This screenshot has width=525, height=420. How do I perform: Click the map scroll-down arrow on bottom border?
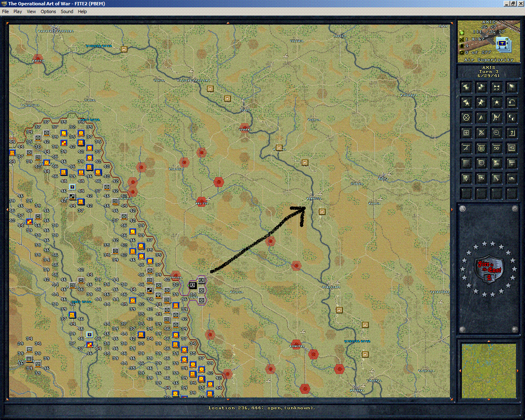pos(228,399)
